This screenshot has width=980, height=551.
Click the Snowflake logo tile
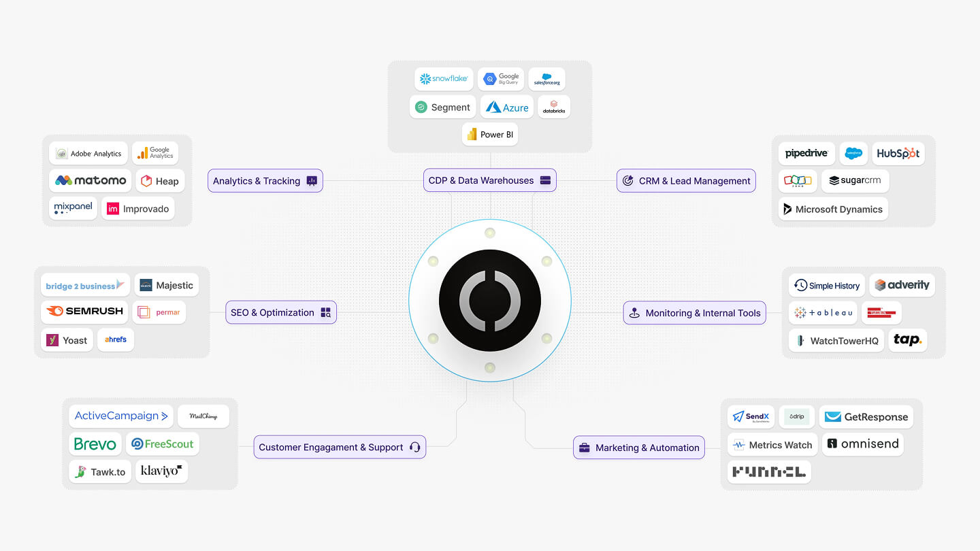point(444,79)
